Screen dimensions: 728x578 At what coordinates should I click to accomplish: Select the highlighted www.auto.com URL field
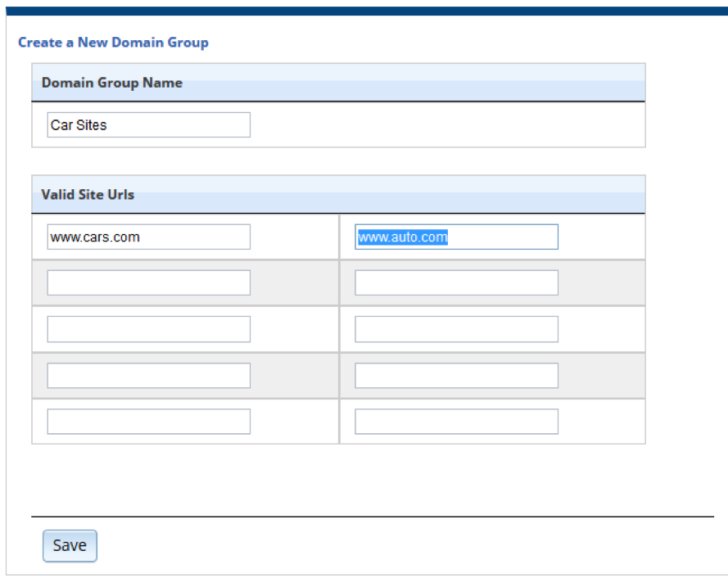point(456,237)
